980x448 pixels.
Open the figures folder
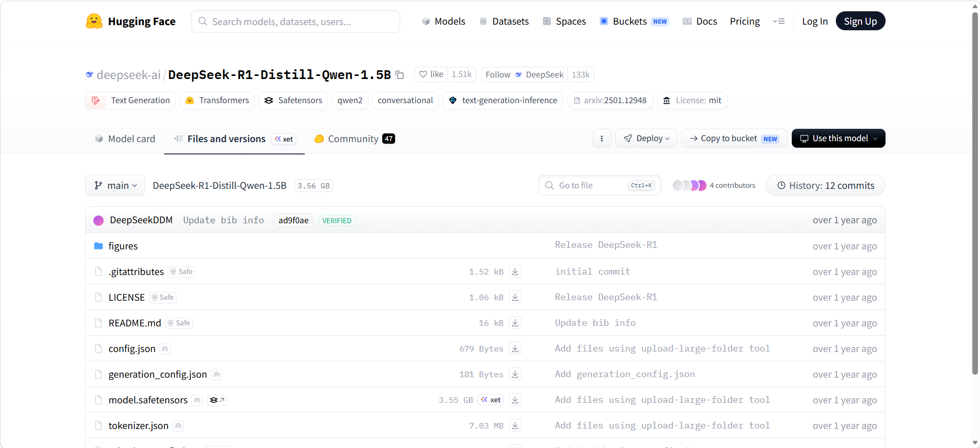pos(123,246)
